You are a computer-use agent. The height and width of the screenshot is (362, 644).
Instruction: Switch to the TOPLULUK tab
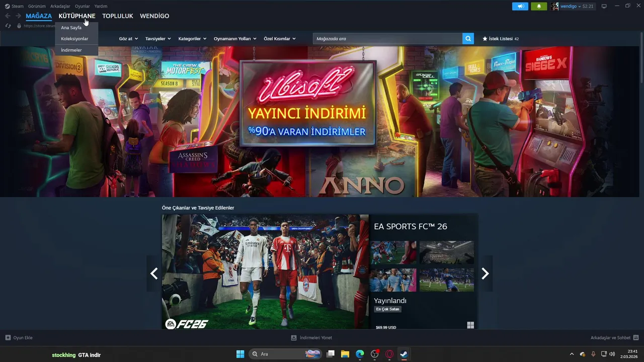coord(118,16)
